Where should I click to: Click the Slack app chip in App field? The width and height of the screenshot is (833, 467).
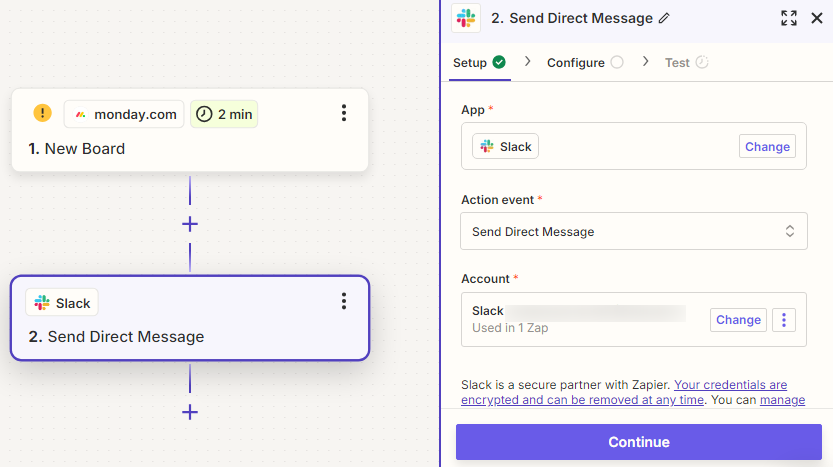(505, 146)
